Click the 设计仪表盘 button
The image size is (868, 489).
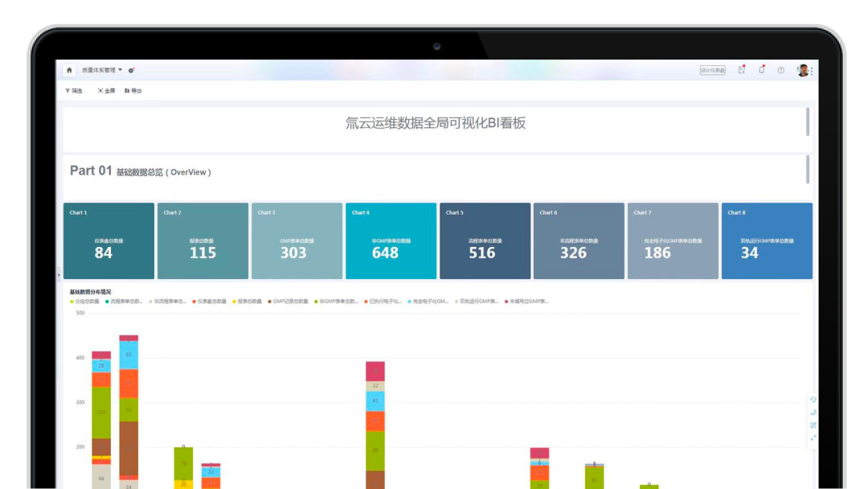click(712, 70)
